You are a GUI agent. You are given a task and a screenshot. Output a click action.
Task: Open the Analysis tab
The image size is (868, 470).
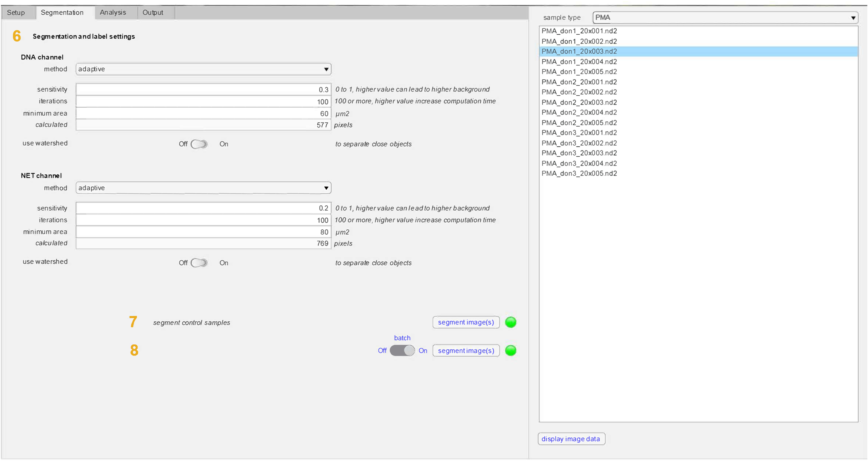pyautogui.click(x=113, y=12)
